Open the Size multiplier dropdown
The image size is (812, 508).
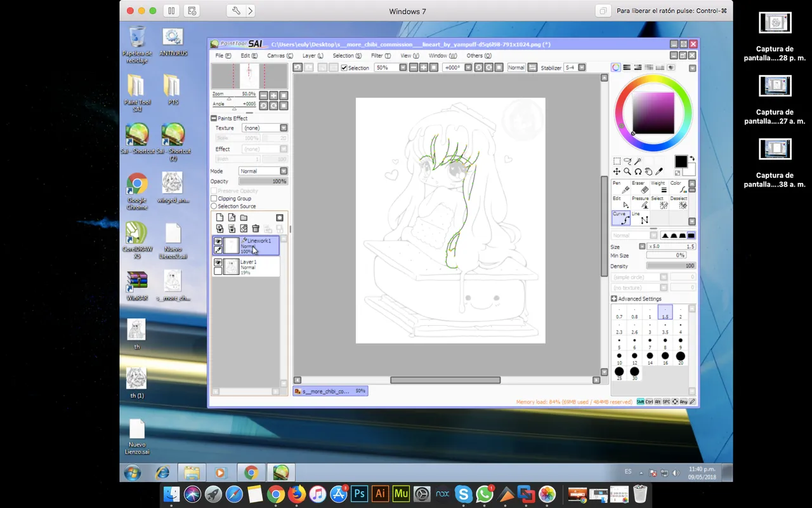[642, 246]
